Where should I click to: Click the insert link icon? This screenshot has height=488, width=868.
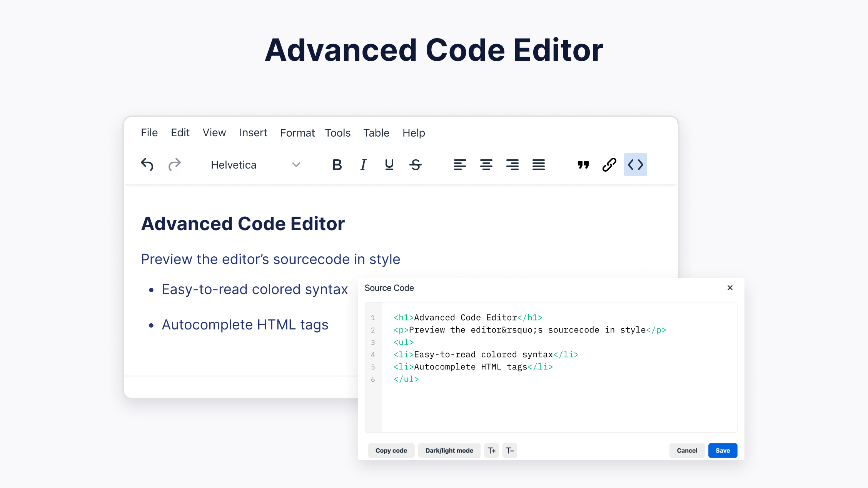(x=609, y=165)
